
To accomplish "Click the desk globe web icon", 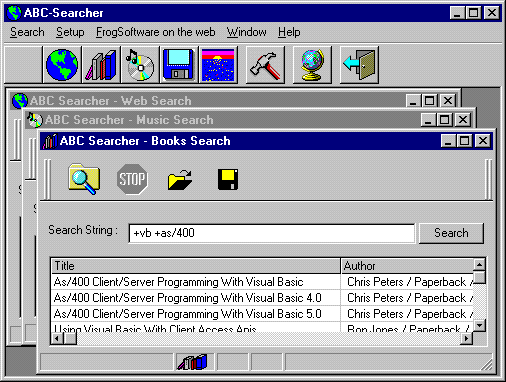I will pyautogui.click(x=312, y=65).
